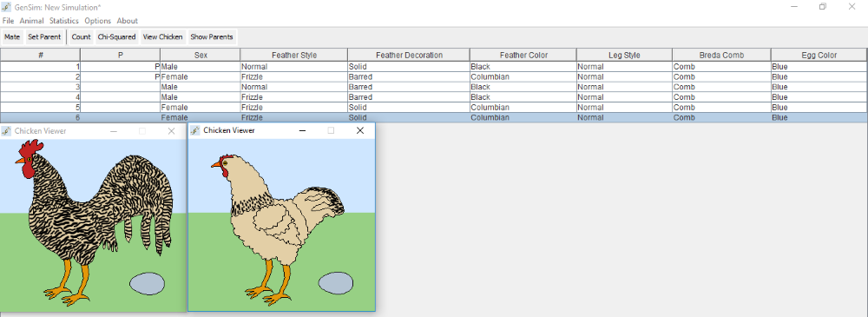Click the right Chicken Viewer window icon

194,130
